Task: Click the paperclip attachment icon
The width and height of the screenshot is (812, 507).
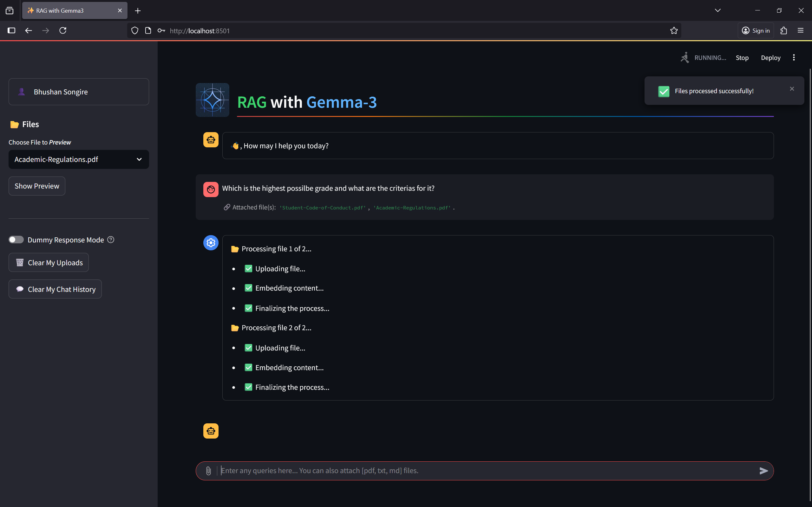Action: coord(208,471)
